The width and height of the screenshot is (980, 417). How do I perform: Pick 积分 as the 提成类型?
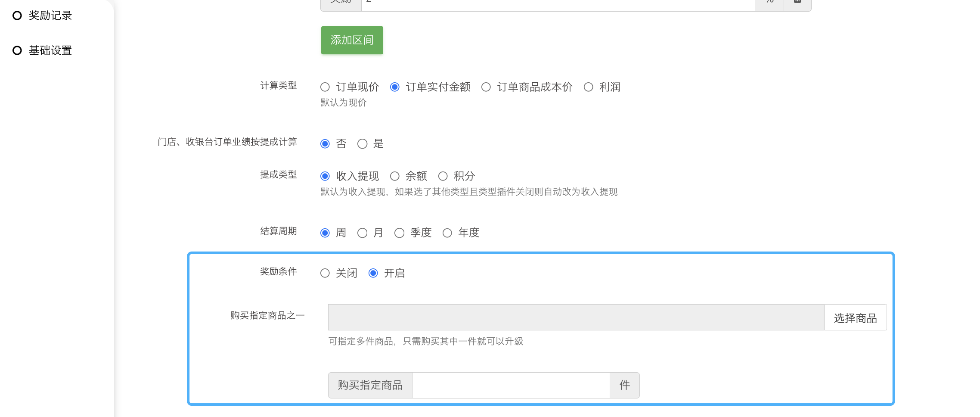point(443,176)
